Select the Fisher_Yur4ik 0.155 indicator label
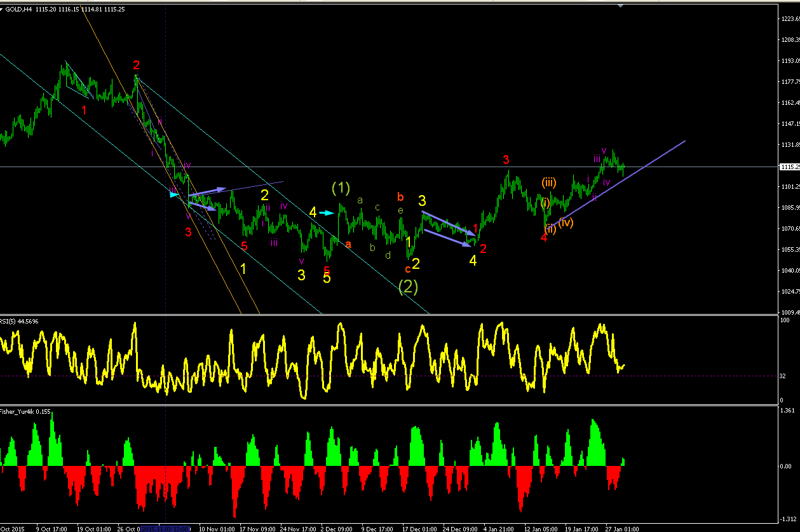800x532 pixels. coord(25,411)
